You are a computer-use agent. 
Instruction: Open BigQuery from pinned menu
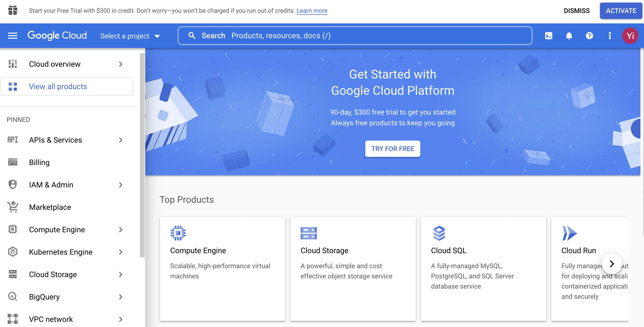tap(67, 297)
